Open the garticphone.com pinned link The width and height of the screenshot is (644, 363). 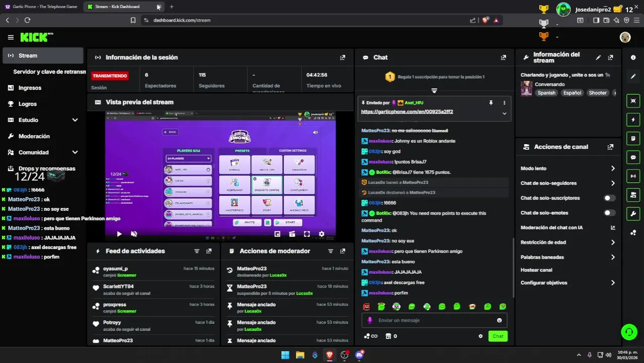pyautogui.click(x=407, y=112)
